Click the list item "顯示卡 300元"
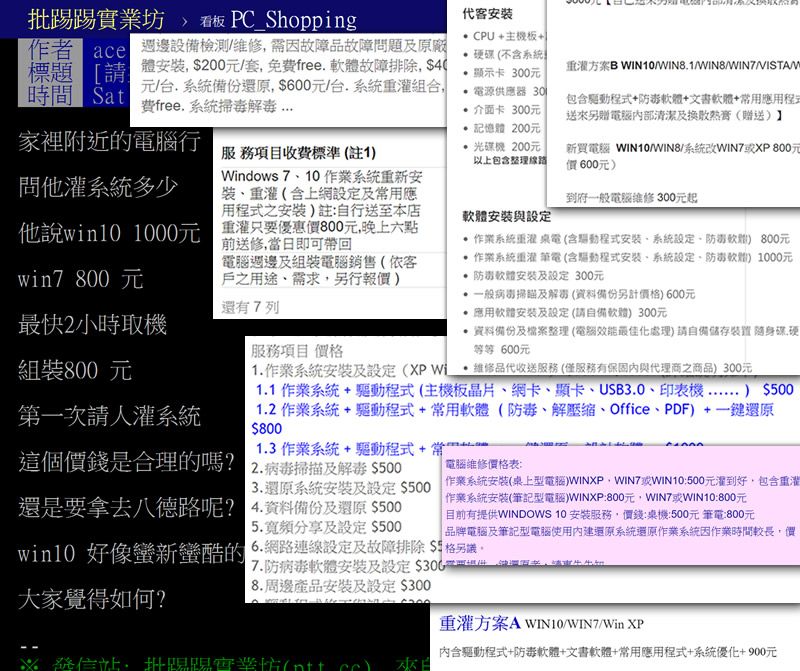 point(507,73)
